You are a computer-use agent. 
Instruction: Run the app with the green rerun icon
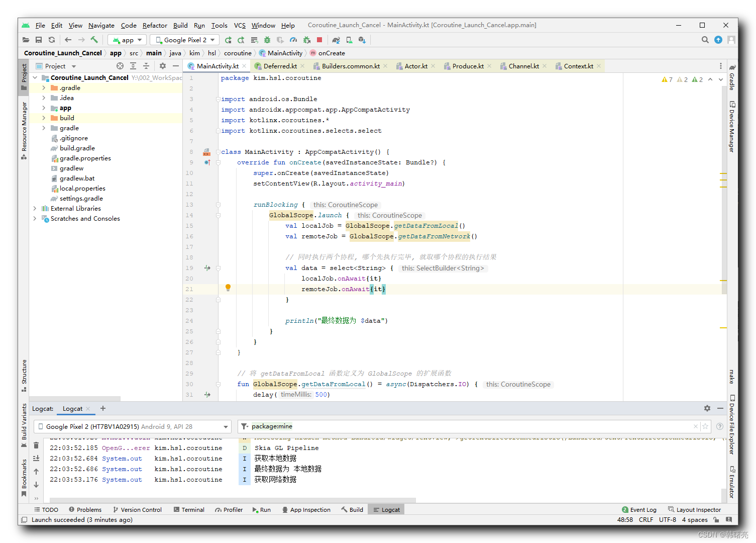pyautogui.click(x=228, y=40)
